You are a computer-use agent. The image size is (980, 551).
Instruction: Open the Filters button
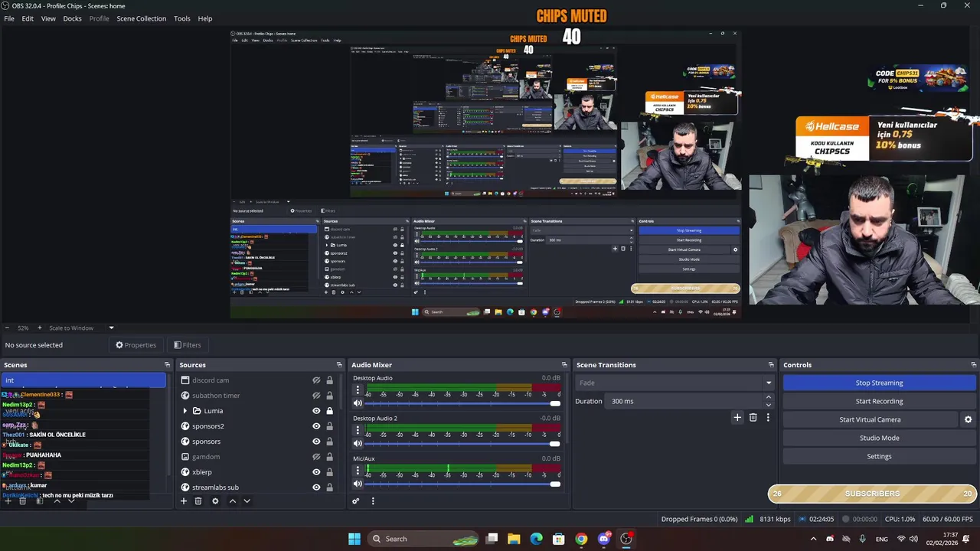click(188, 345)
